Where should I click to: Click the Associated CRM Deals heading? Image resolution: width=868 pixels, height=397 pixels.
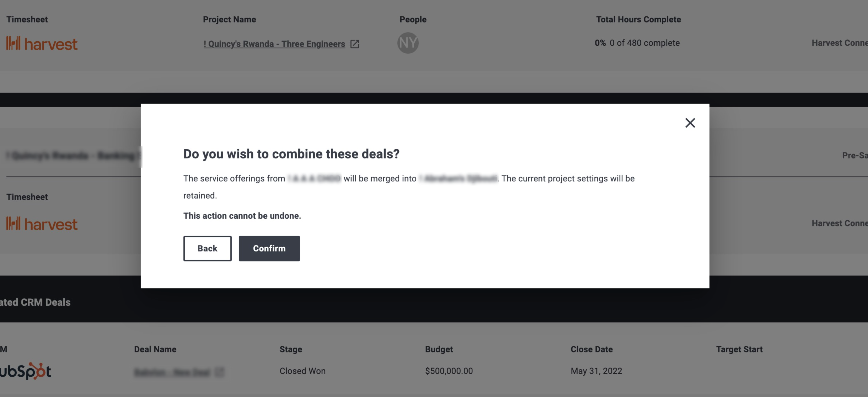[35, 302]
